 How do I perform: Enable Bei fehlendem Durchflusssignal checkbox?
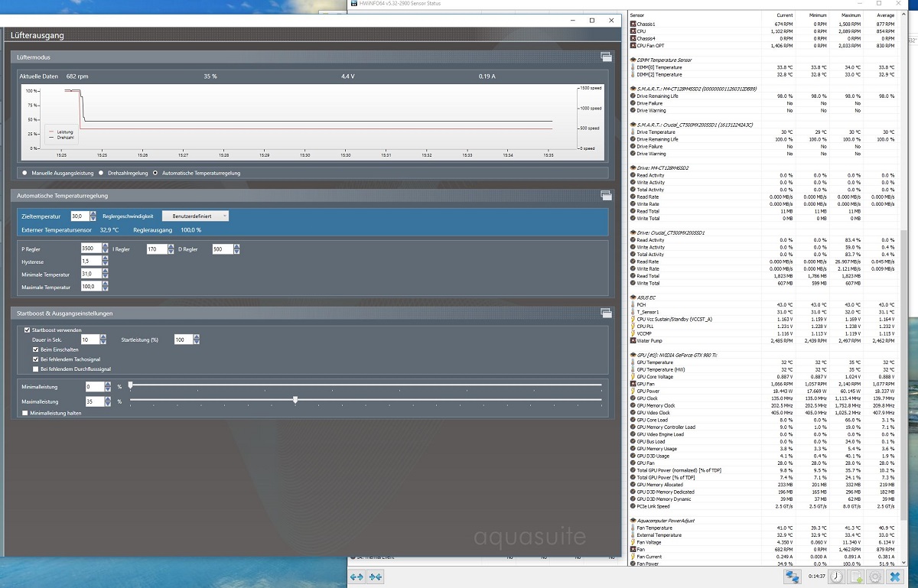35,369
